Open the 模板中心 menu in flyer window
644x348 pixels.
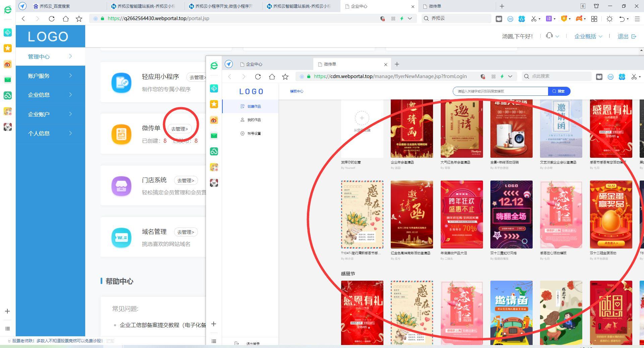point(297,91)
